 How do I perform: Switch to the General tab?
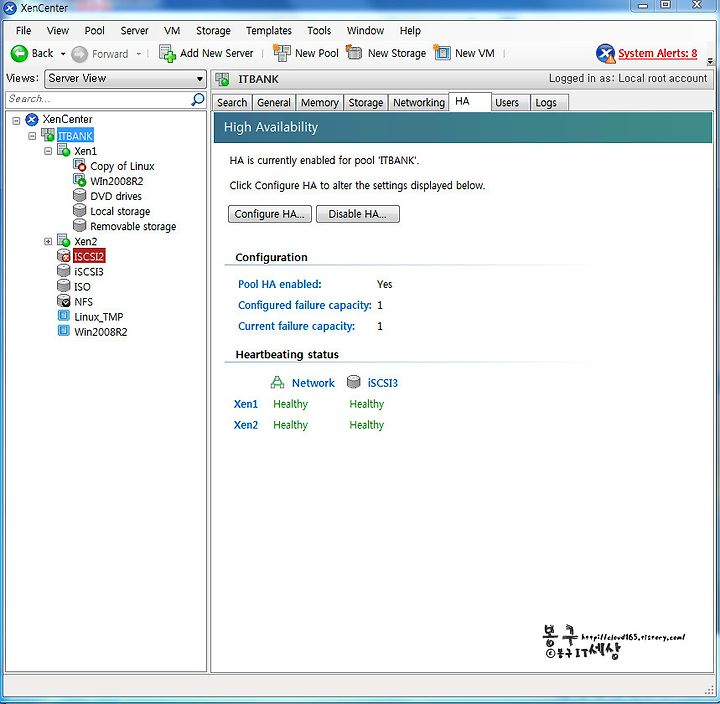point(274,102)
